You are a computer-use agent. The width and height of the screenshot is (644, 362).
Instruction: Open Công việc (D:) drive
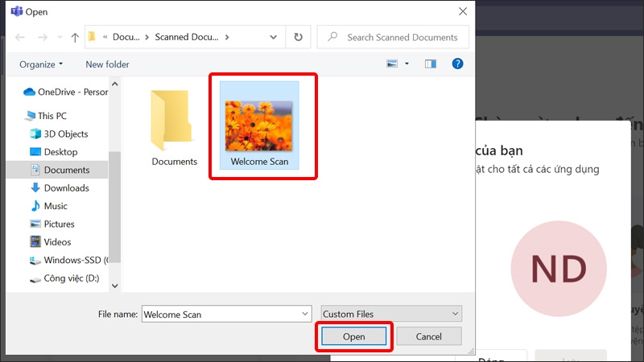pyautogui.click(x=64, y=278)
